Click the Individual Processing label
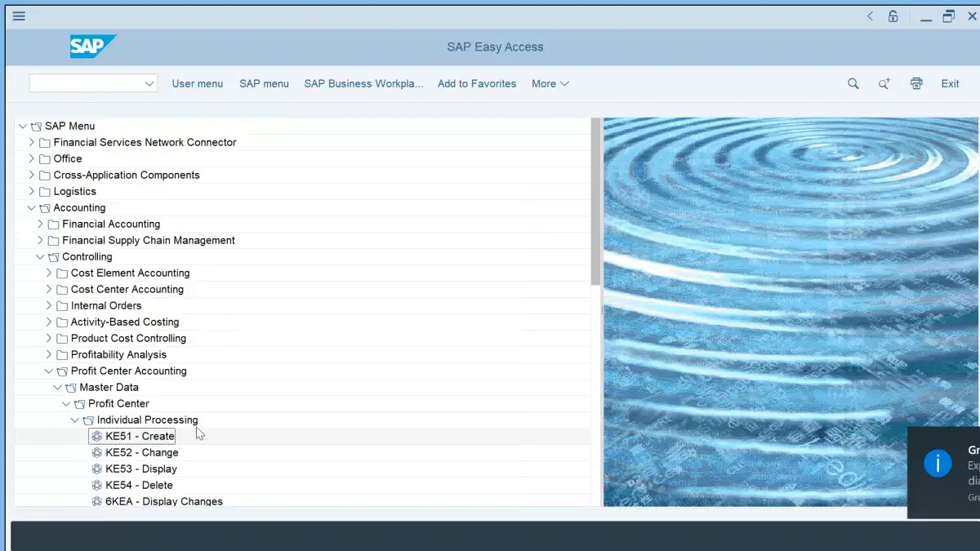This screenshot has width=980, height=551. click(x=148, y=420)
